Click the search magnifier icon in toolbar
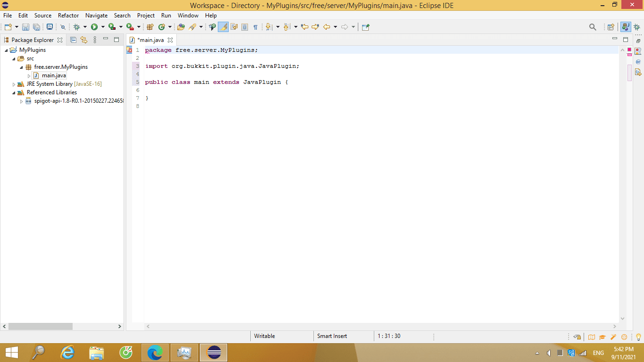This screenshot has width=644, height=362. (593, 27)
